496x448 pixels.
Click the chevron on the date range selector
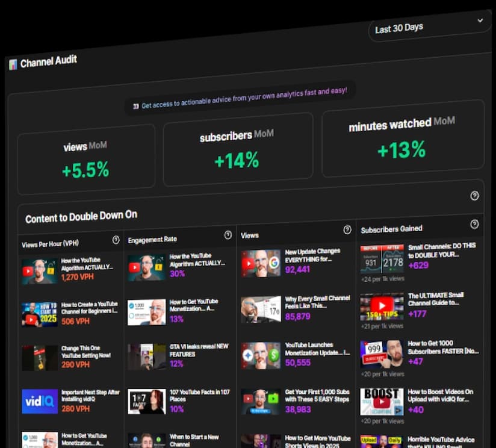480,20
